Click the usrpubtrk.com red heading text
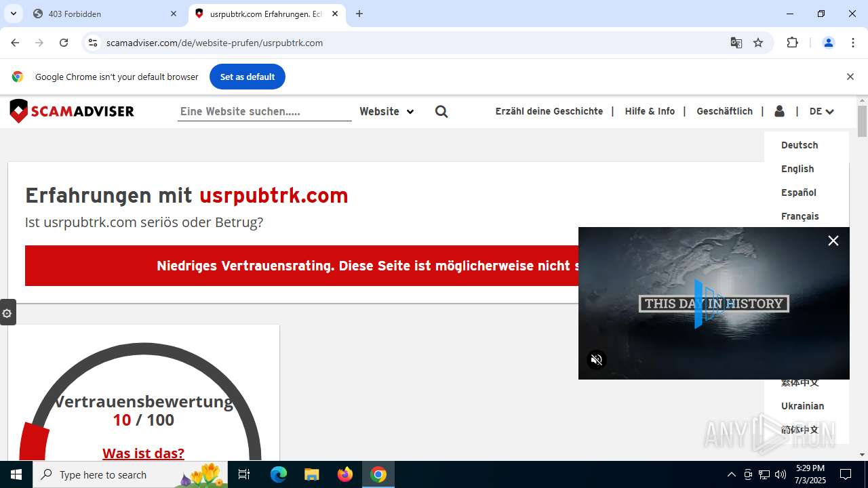The width and height of the screenshot is (868, 488). (273, 195)
